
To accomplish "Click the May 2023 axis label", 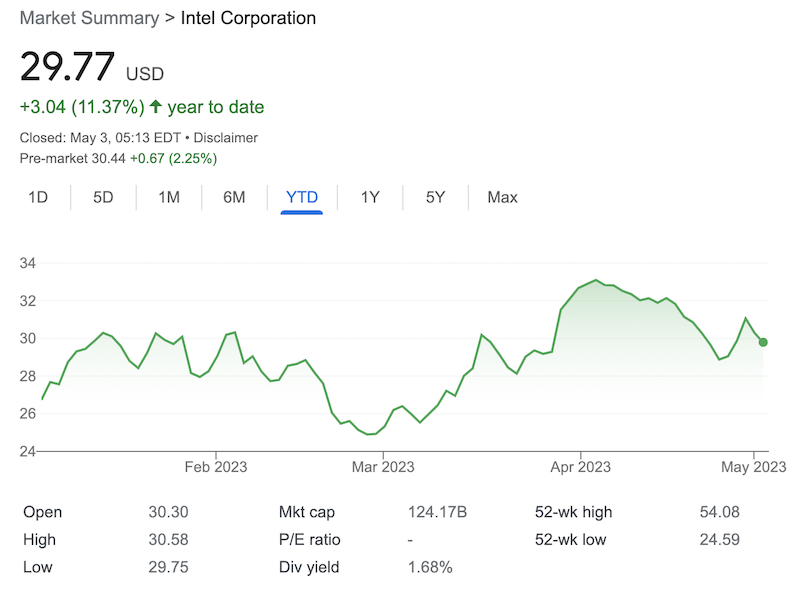I will [754, 467].
